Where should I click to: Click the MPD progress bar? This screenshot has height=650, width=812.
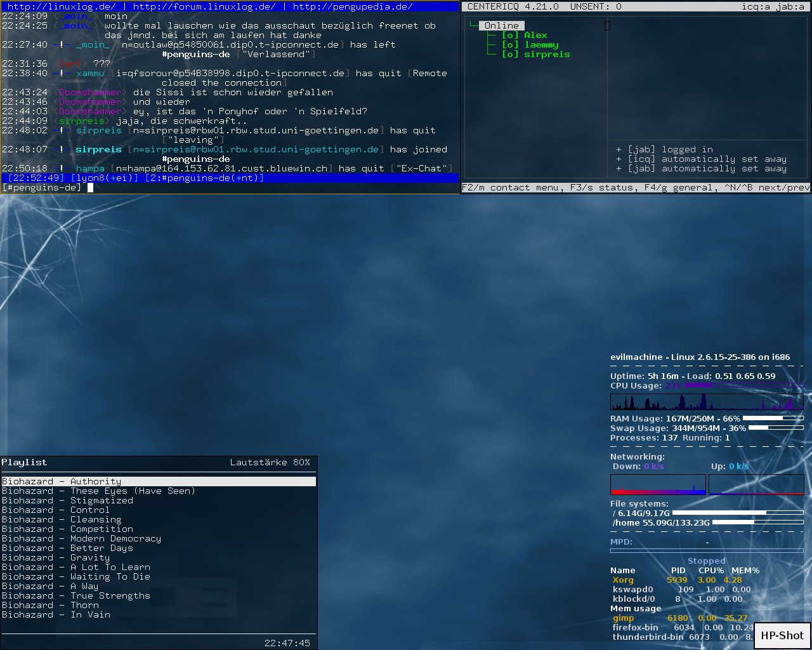(x=706, y=551)
